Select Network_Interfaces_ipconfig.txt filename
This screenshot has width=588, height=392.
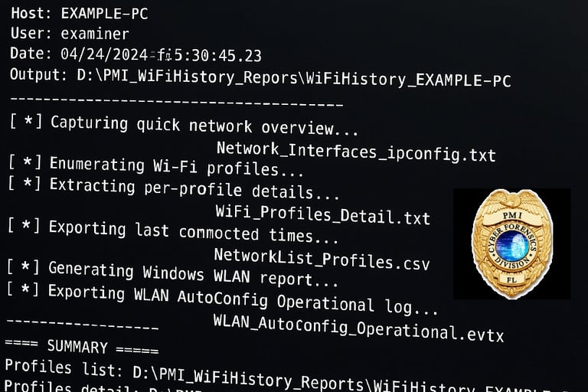356,152
